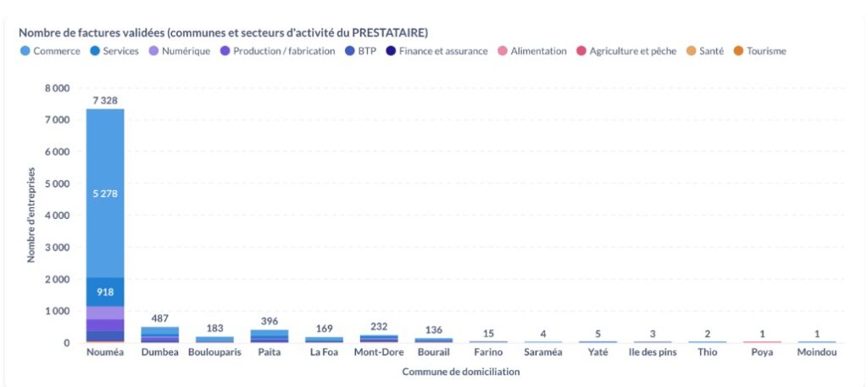The width and height of the screenshot is (868, 387).
Task: Click the Dumbea bar in the chart
Action: 159,334
